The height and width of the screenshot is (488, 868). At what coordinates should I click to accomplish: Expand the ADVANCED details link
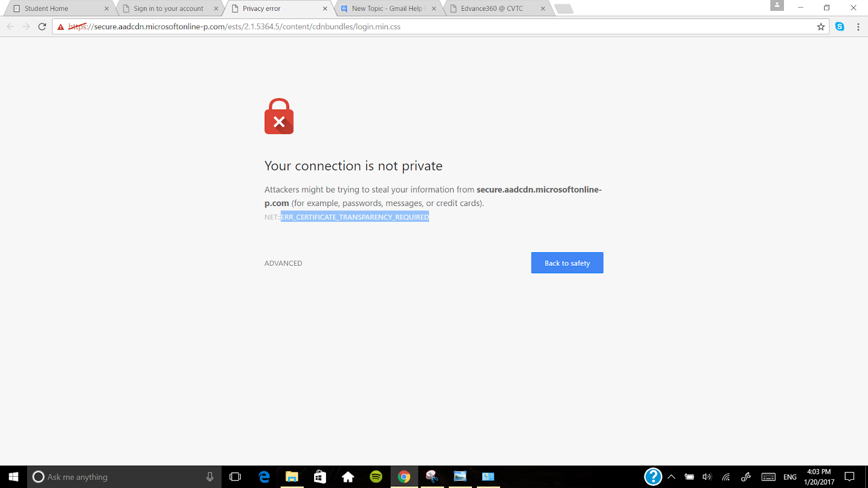(x=283, y=263)
